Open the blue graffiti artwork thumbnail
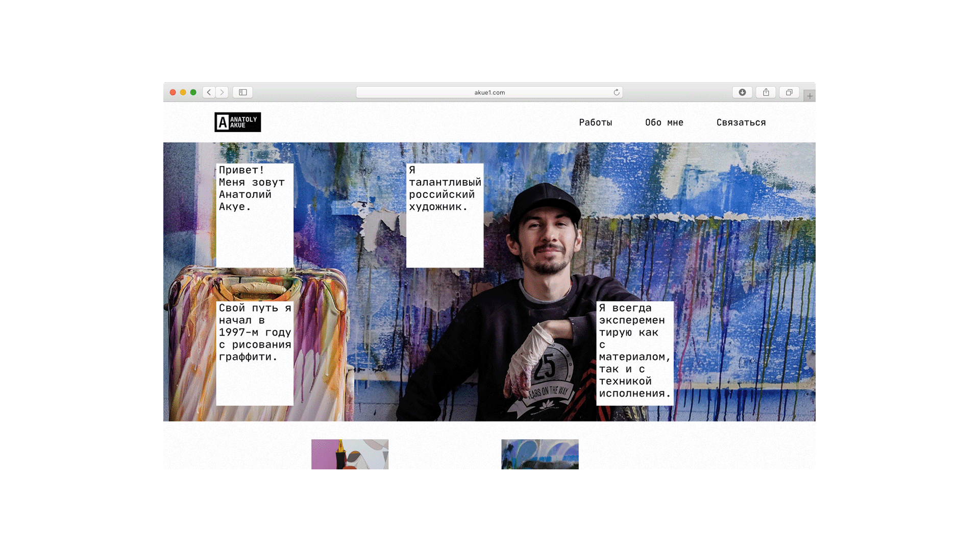Image resolution: width=980 pixels, height=551 pixels. pos(540,454)
